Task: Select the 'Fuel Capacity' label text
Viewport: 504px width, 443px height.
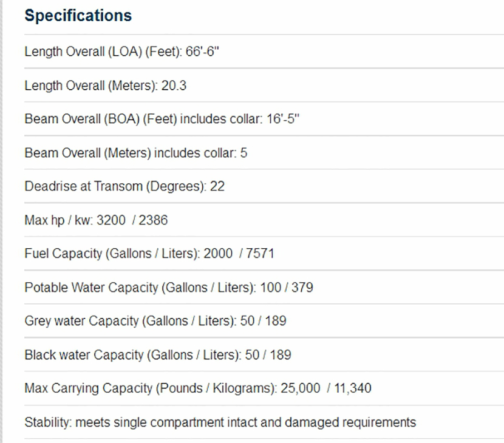Action: 63,254
